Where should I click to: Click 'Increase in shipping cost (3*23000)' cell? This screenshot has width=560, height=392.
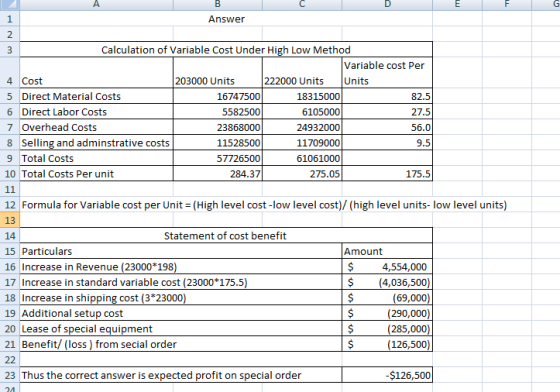pos(181,297)
